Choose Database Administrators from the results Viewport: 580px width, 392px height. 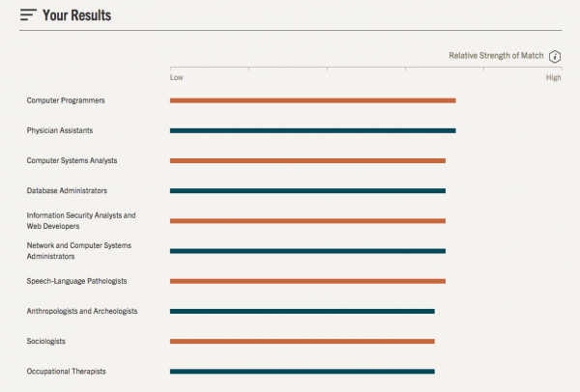point(67,190)
